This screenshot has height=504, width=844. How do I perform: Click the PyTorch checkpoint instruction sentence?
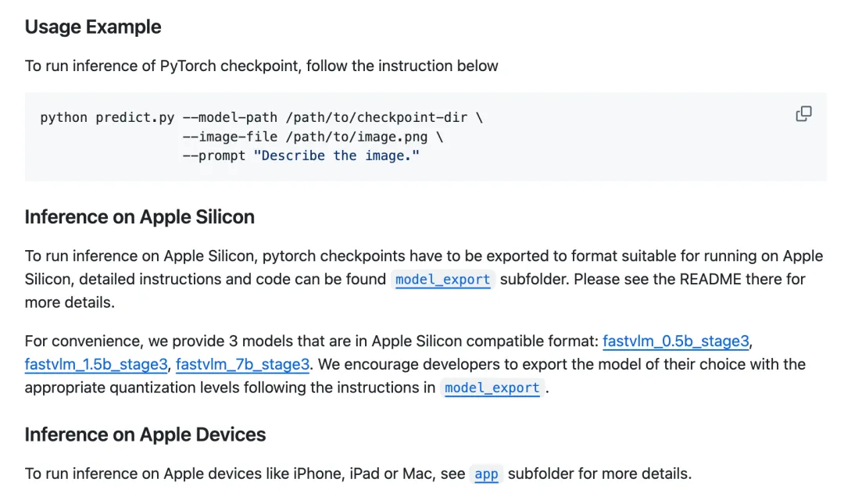[x=262, y=66]
